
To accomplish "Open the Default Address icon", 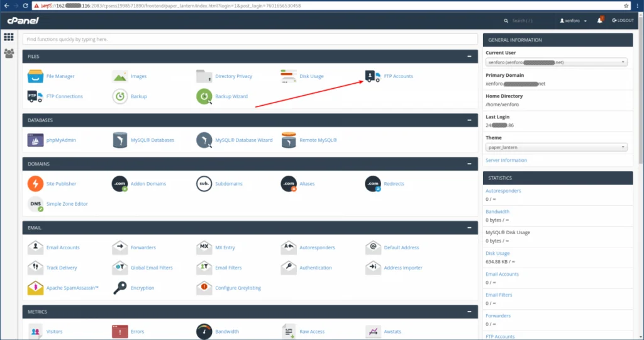I will (x=373, y=247).
